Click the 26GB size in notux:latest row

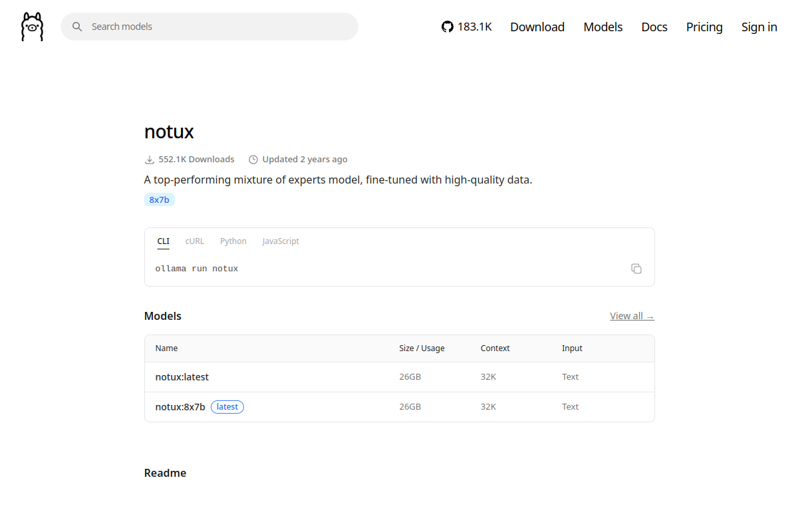[x=410, y=377]
